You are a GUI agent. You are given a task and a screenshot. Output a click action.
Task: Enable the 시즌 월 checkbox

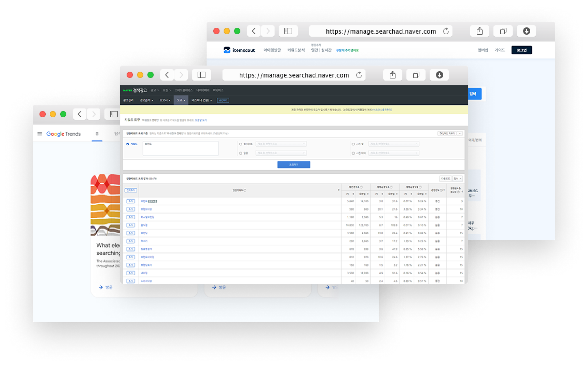click(x=353, y=144)
